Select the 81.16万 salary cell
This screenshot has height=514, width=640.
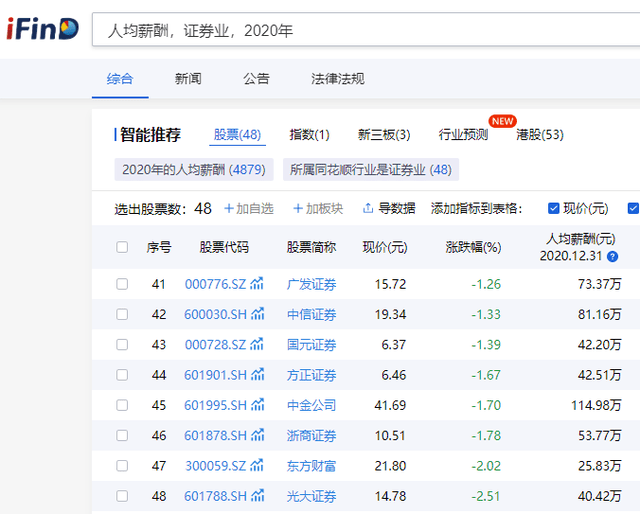tap(599, 314)
